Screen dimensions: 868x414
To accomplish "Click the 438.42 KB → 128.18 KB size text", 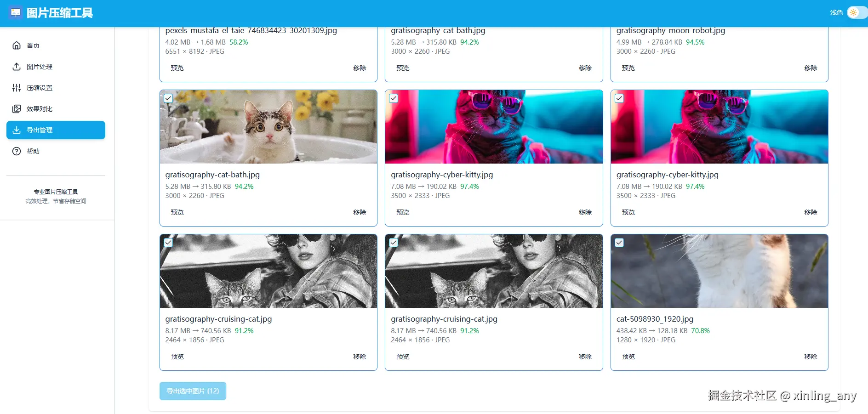I will (x=652, y=331).
